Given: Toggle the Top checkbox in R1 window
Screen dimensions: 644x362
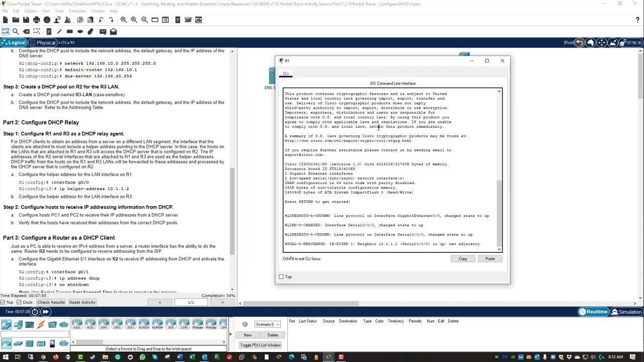Looking at the screenshot, I should (x=281, y=277).
